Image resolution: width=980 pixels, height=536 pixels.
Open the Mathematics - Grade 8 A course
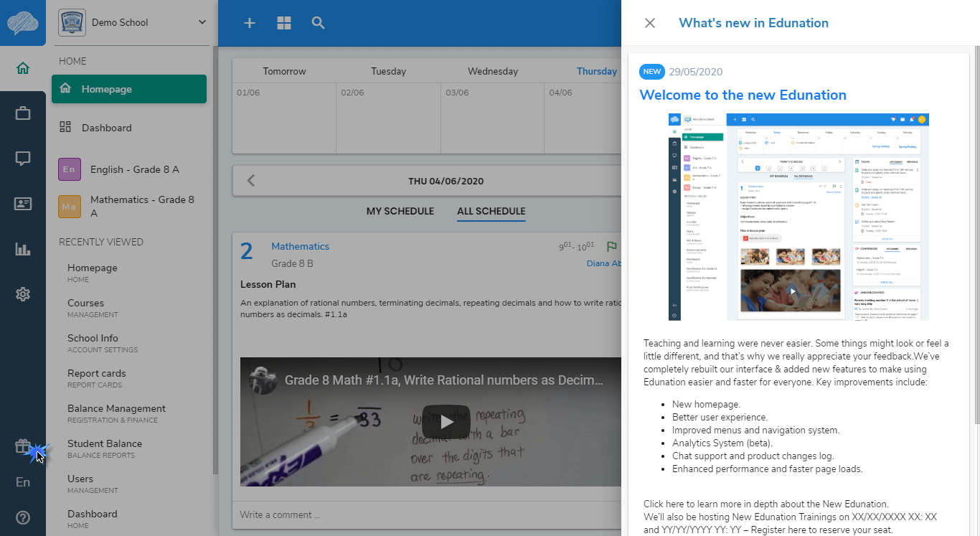[x=142, y=206]
